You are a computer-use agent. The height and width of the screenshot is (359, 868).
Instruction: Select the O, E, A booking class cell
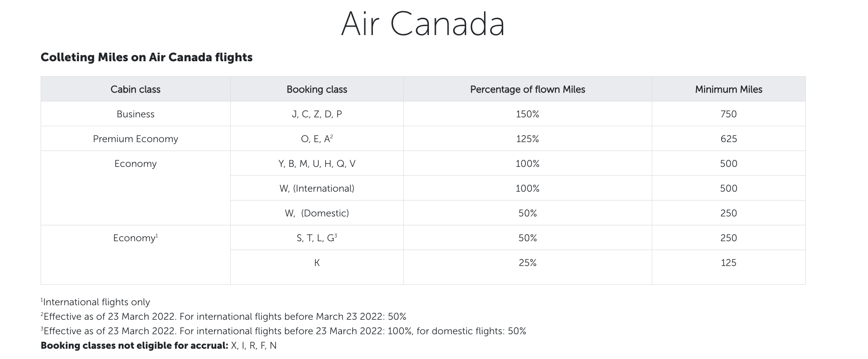[317, 139]
